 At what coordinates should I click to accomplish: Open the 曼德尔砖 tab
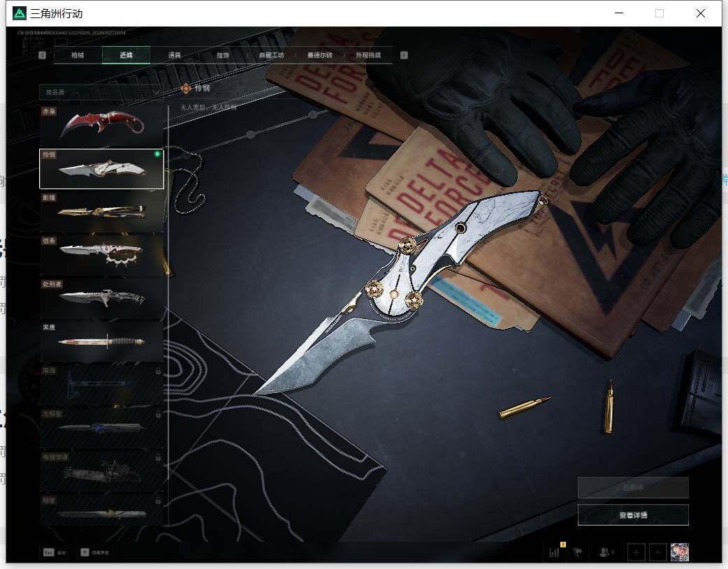(x=319, y=55)
